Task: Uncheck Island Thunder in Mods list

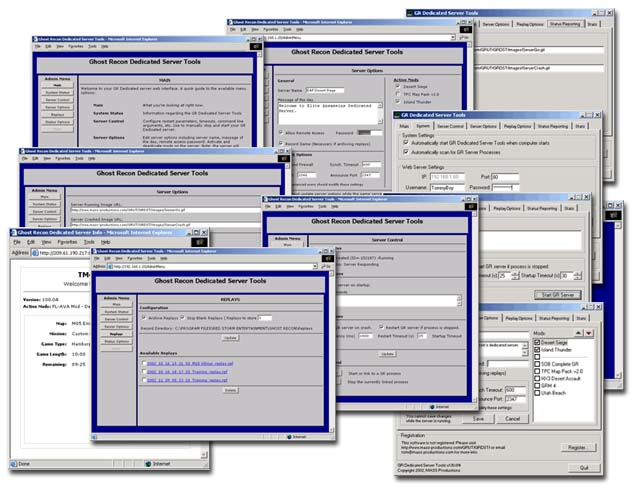Action: [538, 350]
